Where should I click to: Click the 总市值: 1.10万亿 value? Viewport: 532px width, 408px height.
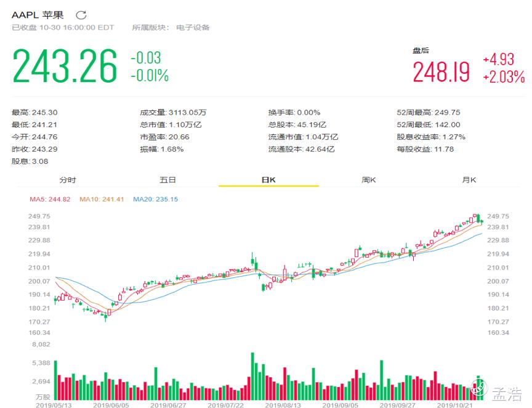pos(171,124)
